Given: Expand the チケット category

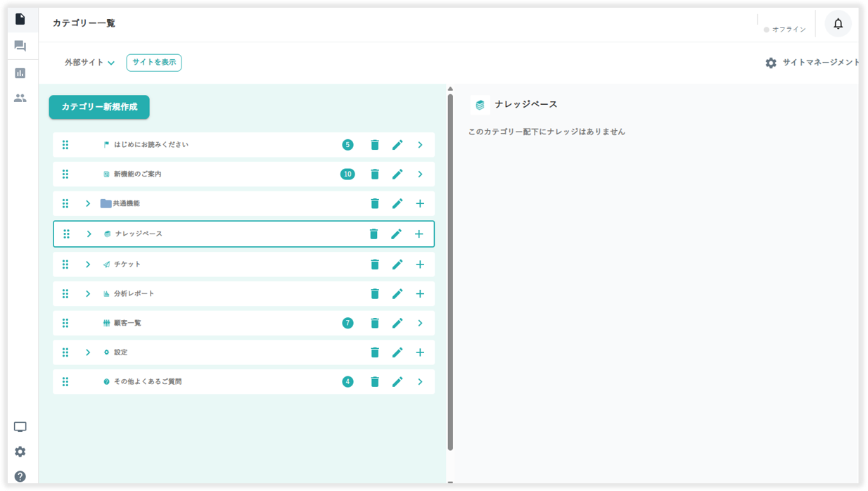Looking at the screenshot, I should coord(88,264).
